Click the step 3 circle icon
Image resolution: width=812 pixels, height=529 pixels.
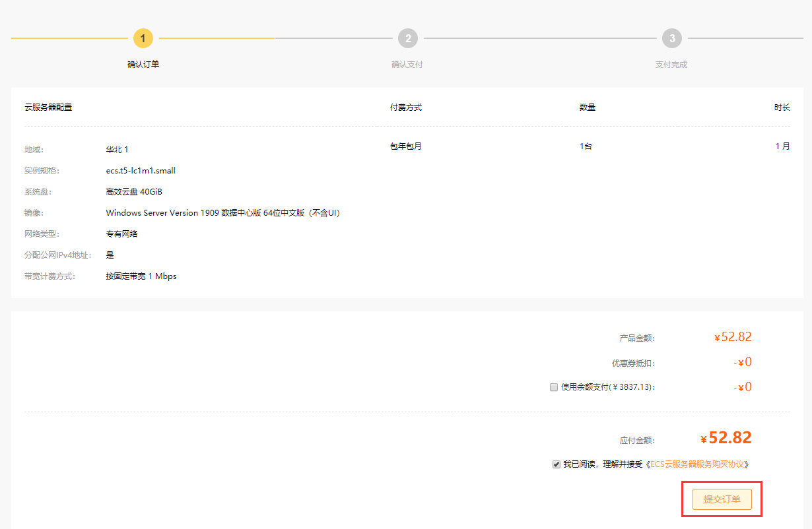pos(672,38)
